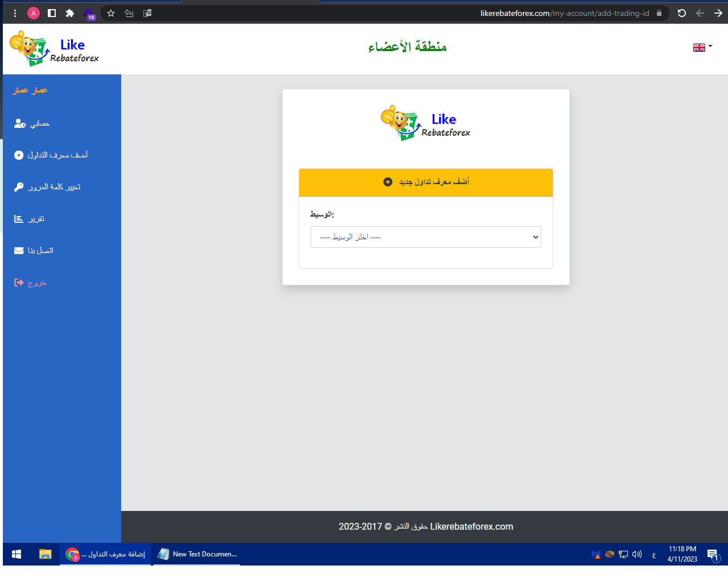This screenshot has width=728, height=582.
Task: Open the browser three-dot menu
Action: (x=15, y=13)
